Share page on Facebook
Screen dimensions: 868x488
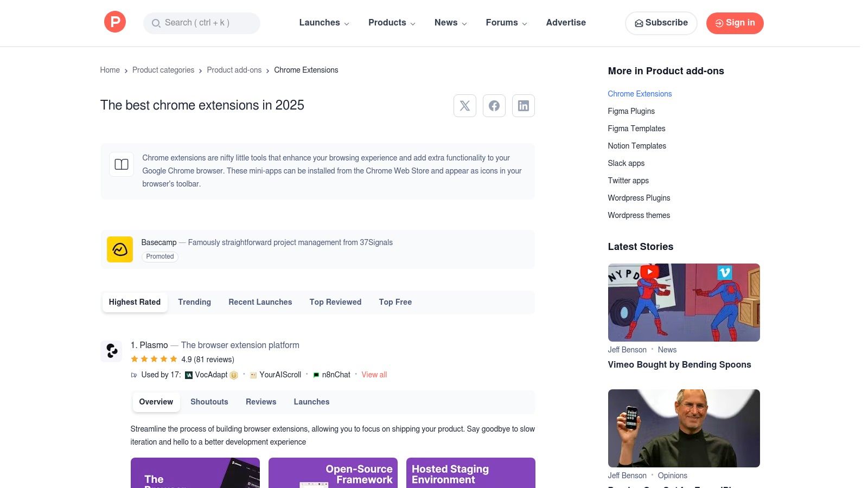494,106
